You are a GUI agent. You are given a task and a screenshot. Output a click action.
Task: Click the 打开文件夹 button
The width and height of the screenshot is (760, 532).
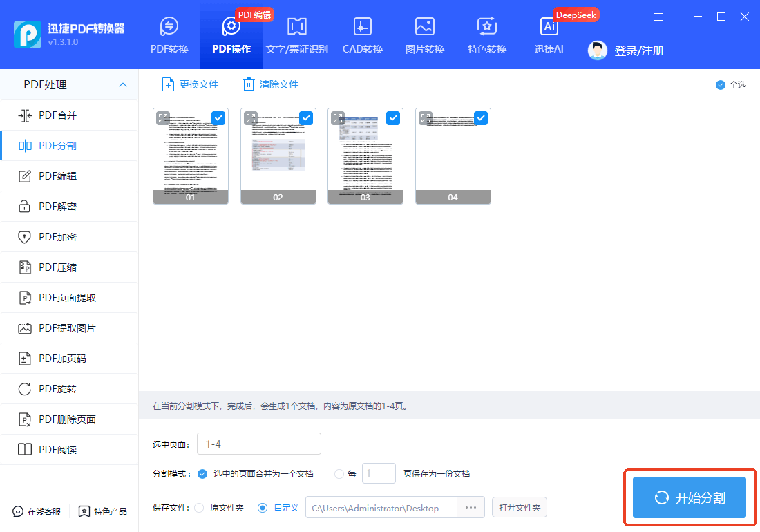tap(520, 507)
